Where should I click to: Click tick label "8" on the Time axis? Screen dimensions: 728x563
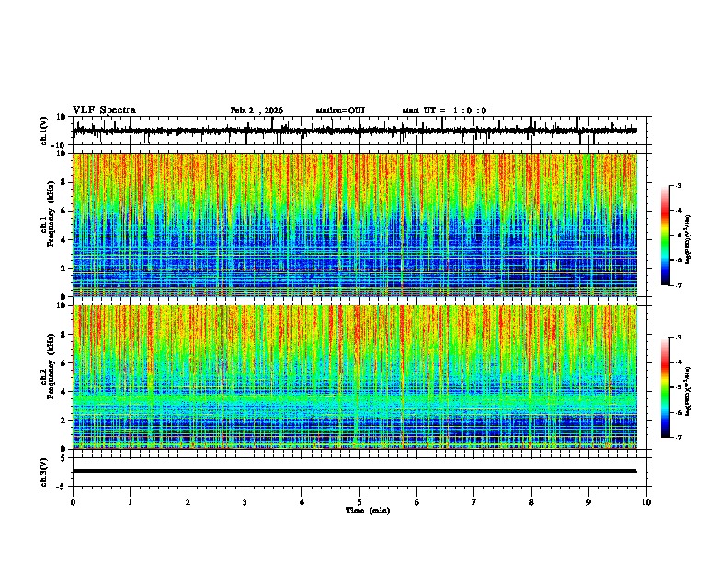pyautogui.click(x=531, y=502)
